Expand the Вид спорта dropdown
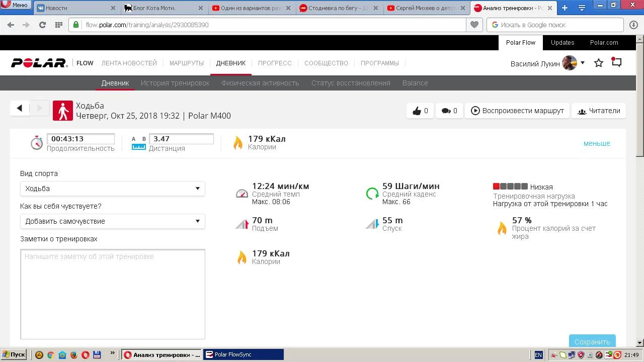 tap(112, 189)
